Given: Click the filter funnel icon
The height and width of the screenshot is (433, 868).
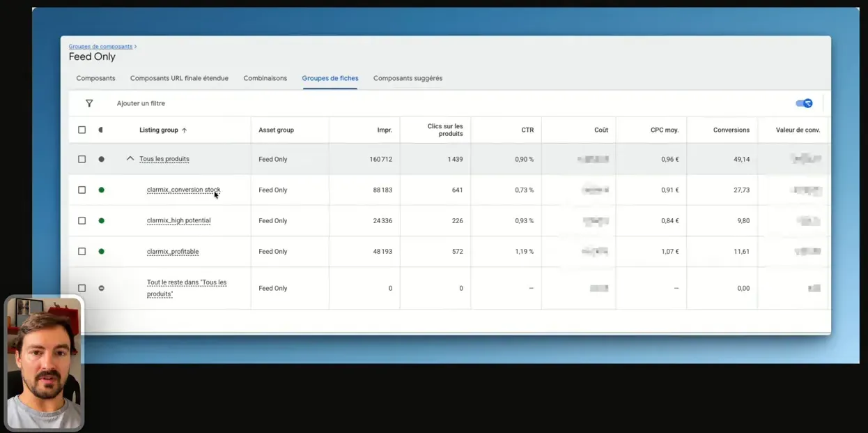Looking at the screenshot, I should [89, 103].
